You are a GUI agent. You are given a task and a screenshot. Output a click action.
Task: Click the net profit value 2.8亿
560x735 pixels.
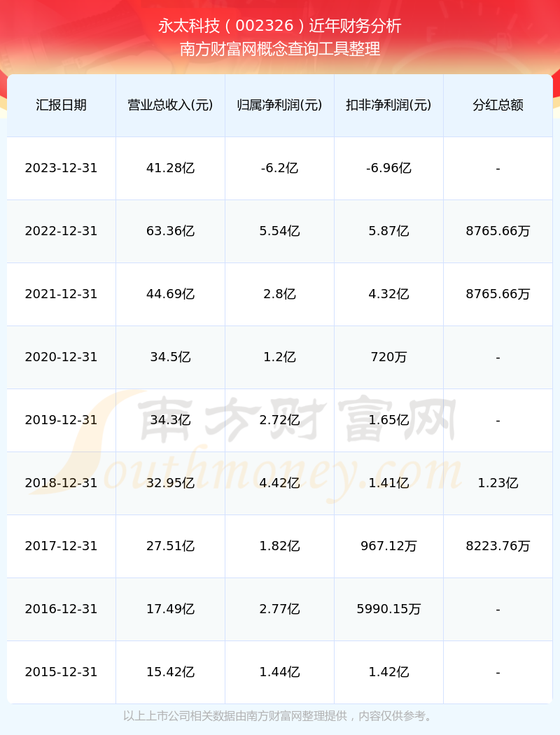280,295
